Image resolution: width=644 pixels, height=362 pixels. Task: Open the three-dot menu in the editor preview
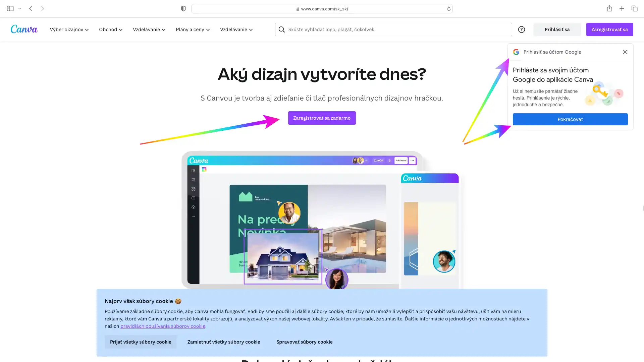click(x=412, y=161)
